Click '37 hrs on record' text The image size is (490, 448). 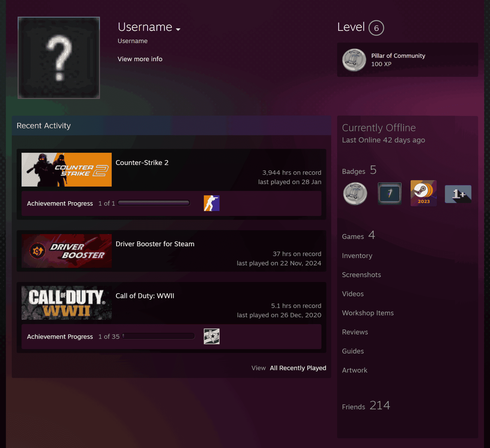tap(297, 254)
